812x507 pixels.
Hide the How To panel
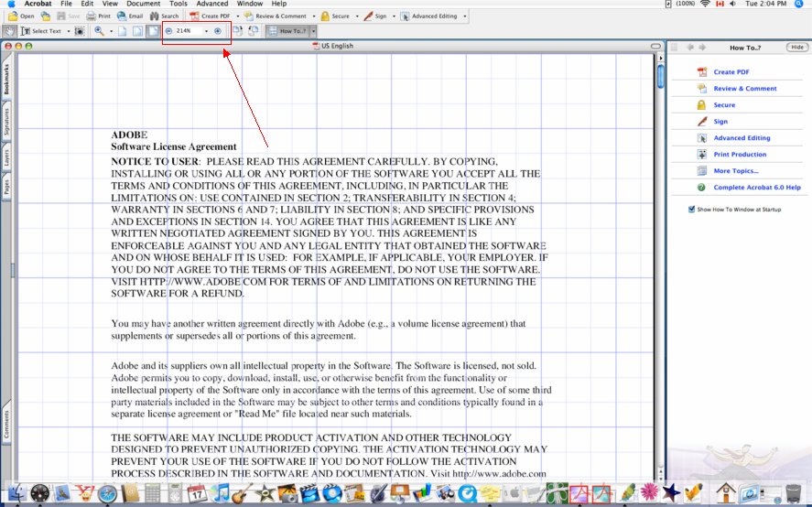click(796, 47)
